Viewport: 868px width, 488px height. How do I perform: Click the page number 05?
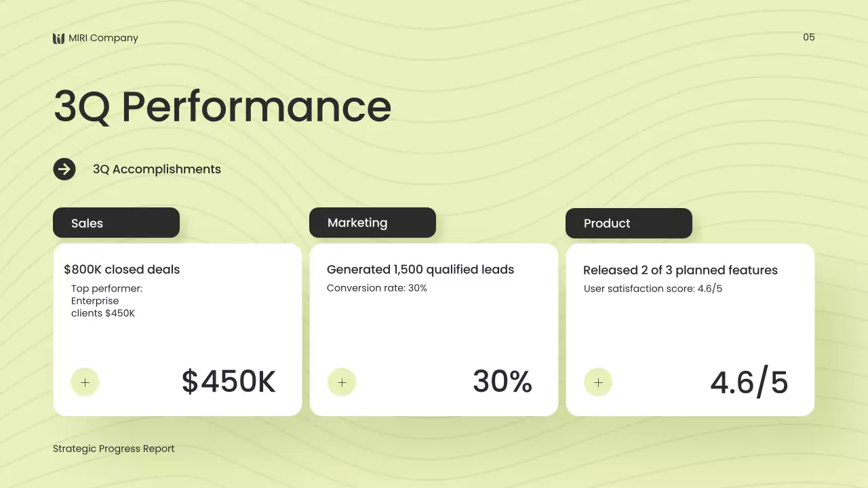(808, 37)
